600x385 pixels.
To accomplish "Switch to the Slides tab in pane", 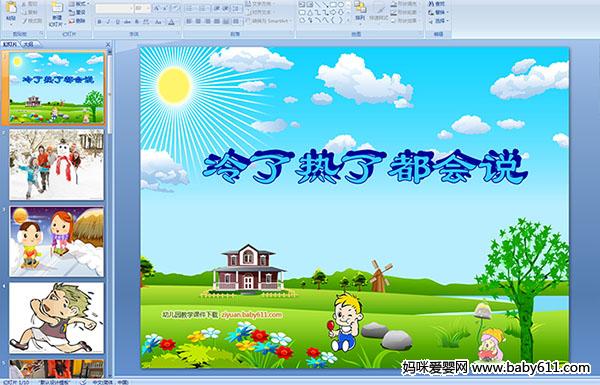I will click(10, 44).
